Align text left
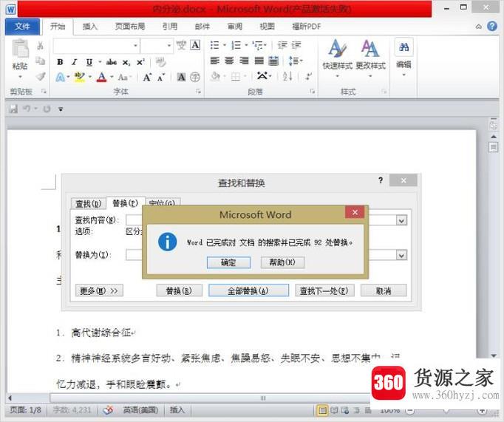The width and height of the screenshot is (504, 422). click(x=215, y=61)
